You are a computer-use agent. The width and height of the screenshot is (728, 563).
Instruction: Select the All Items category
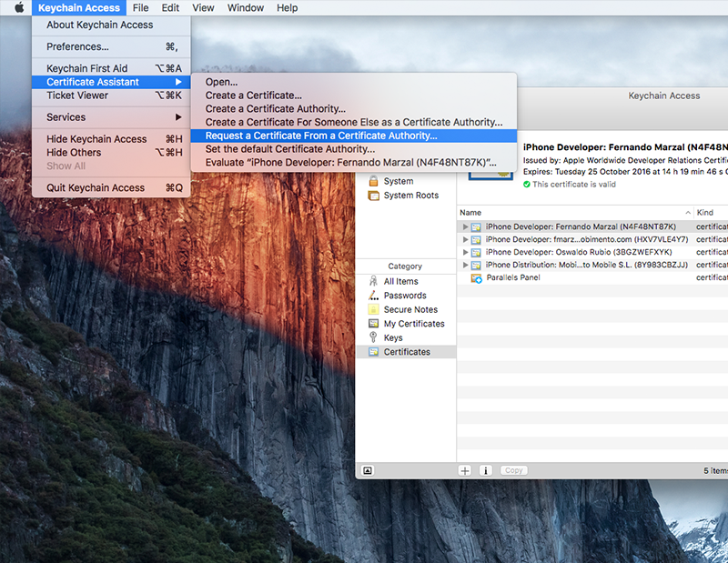click(406, 281)
